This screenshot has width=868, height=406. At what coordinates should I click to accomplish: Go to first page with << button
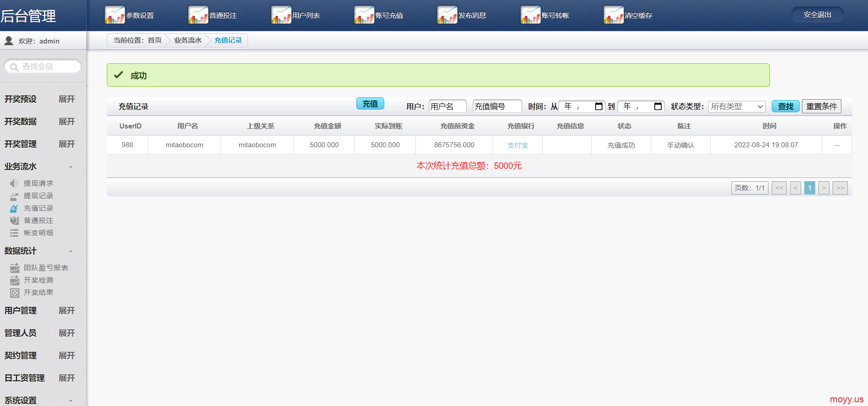coord(779,188)
